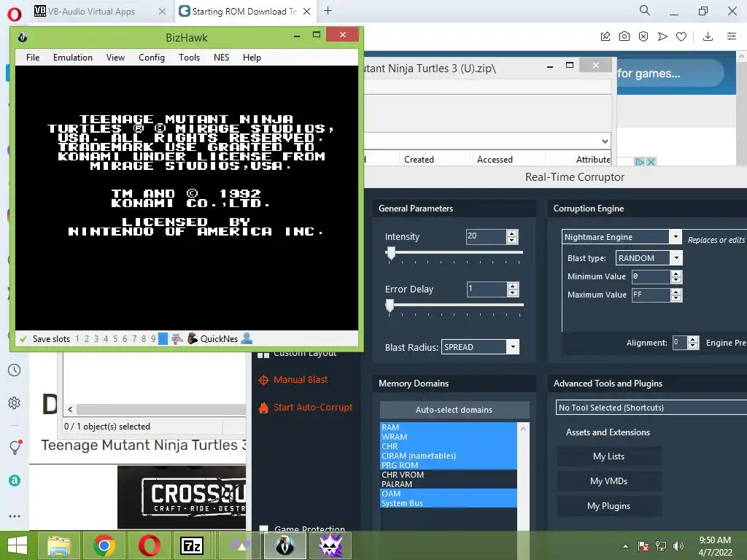Image resolution: width=747 pixels, height=560 pixels.
Task: Select CHR VROM in Memory Domains list
Action: point(449,475)
